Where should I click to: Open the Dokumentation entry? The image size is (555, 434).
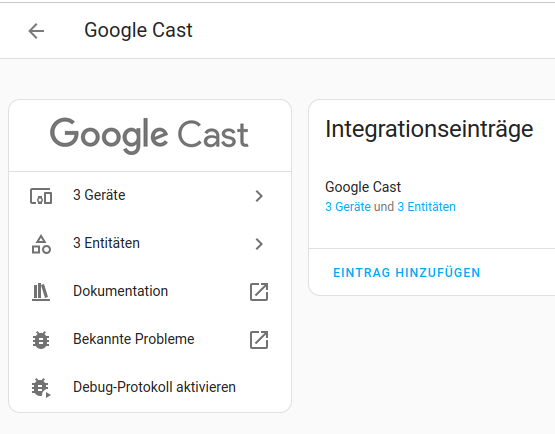[x=150, y=292]
